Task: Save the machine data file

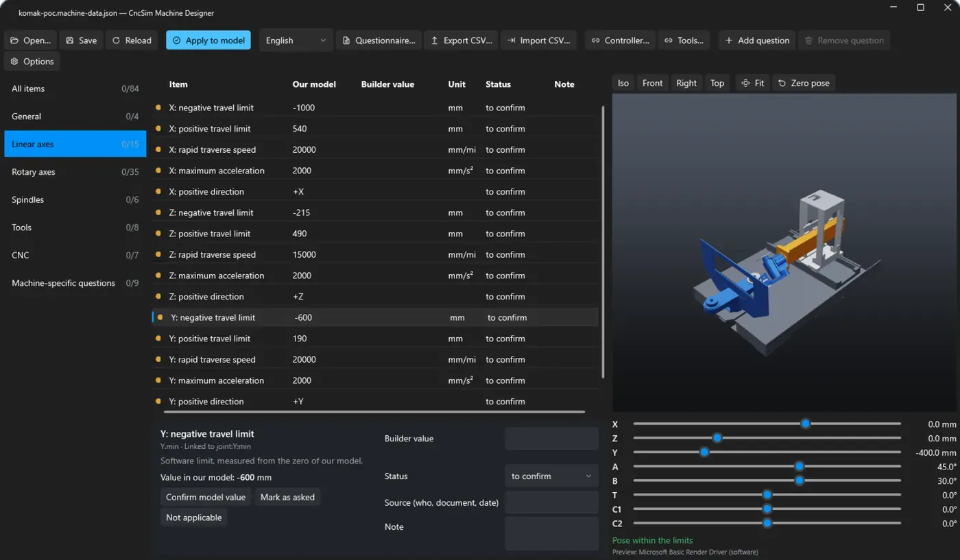Action: 81,40
